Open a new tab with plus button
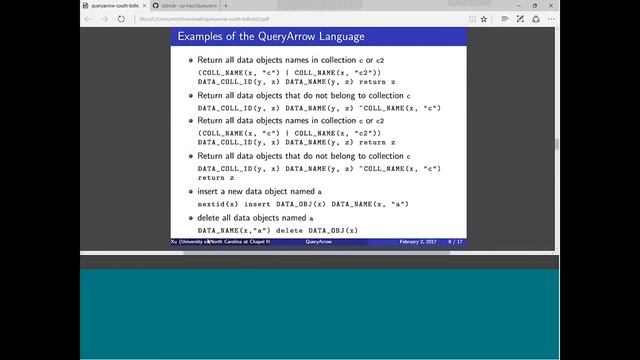The width and height of the screenshot is (640, 360). pyautogui.click(x=226, y=6)
